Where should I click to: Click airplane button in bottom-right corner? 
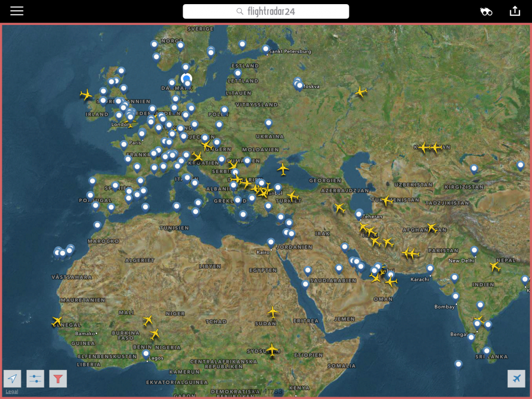tap(516, 378)
